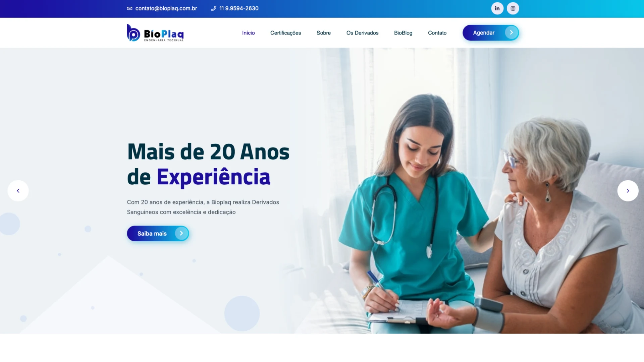Image resolution: width=644 pixels, height=362 pixels.
Task: Click the Agendar button
Action: 491,33
